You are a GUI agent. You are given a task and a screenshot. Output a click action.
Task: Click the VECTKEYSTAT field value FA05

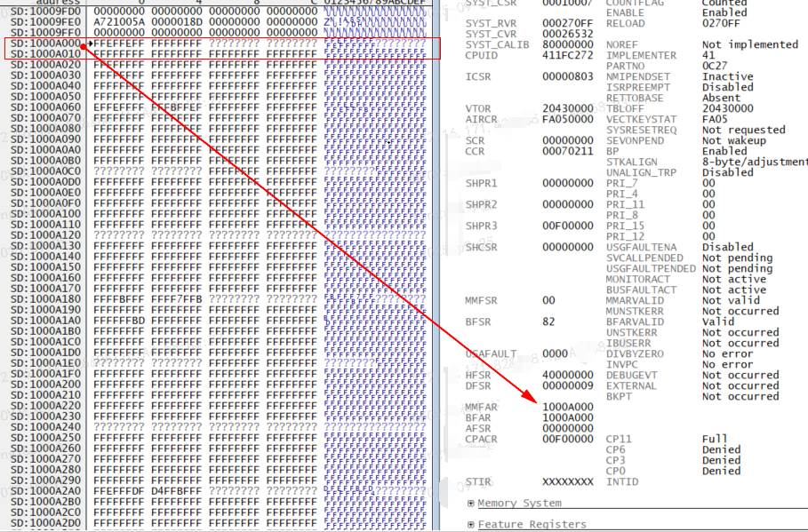point(715,120)
